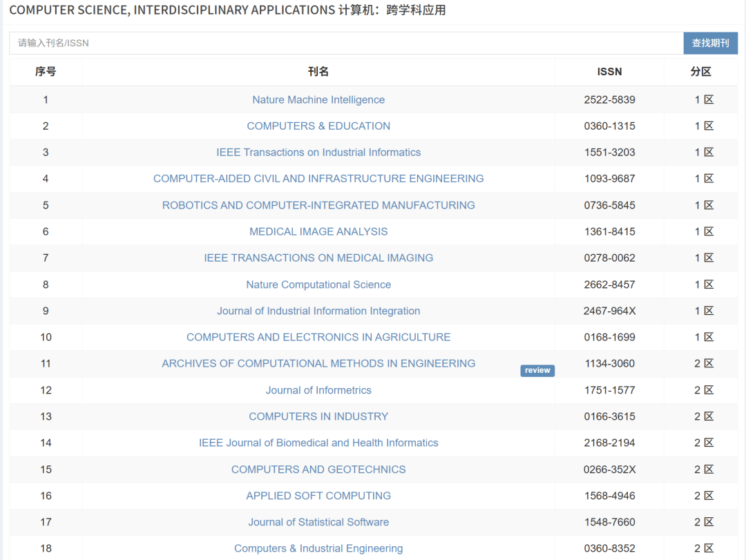Viewport: 746px width, 560px height.
Task: Select ISSN 0736-5845 cell
Action: coord(609,205)
